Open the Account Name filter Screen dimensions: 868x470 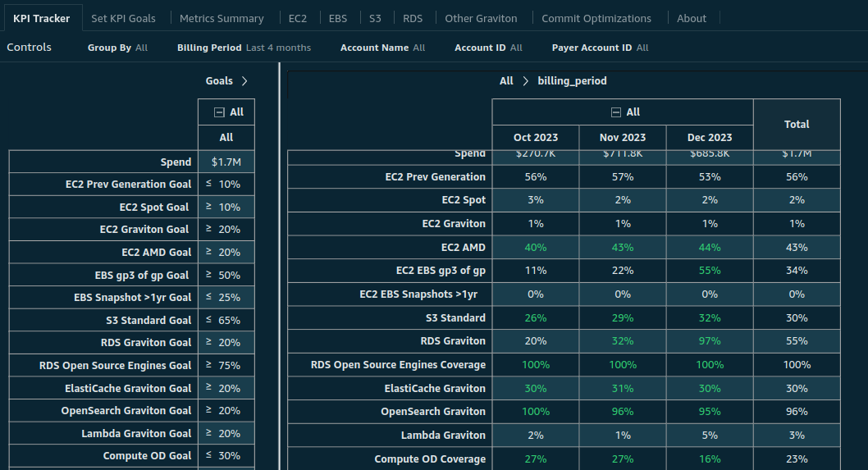[x=382, y=48]
